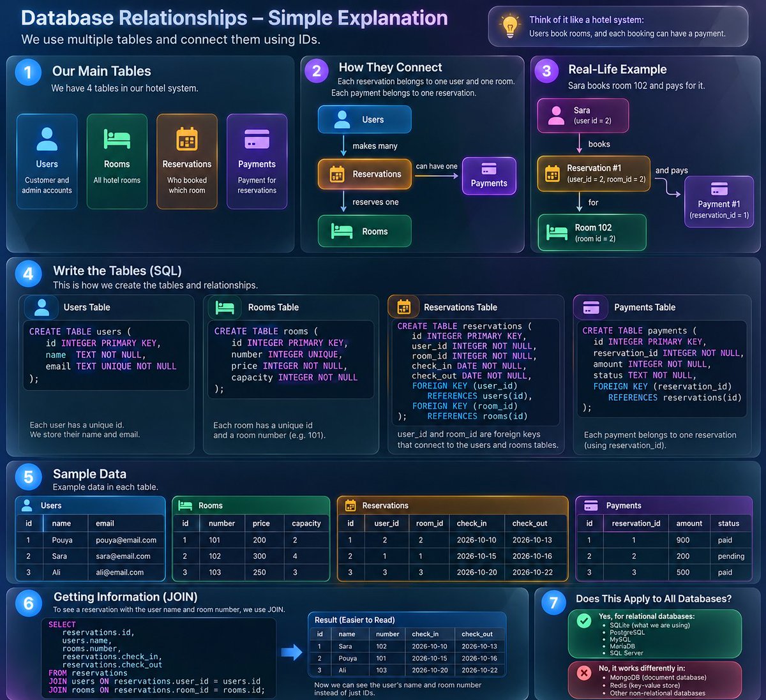The height and width of the screenshot is (700, 766).
Task: Click the number 7 badge beside Does This Apply to All Databases?
Action: 553,602
